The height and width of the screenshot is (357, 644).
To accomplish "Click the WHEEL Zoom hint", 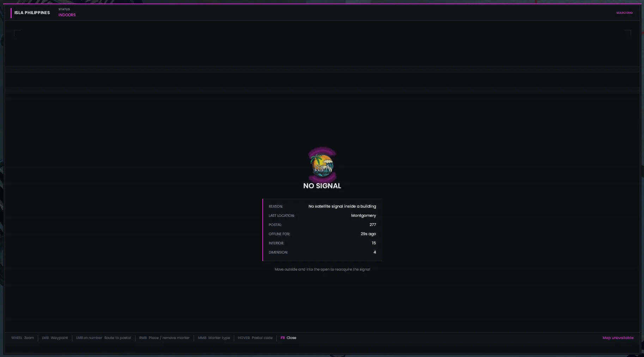I will click(x=23, y=338).
